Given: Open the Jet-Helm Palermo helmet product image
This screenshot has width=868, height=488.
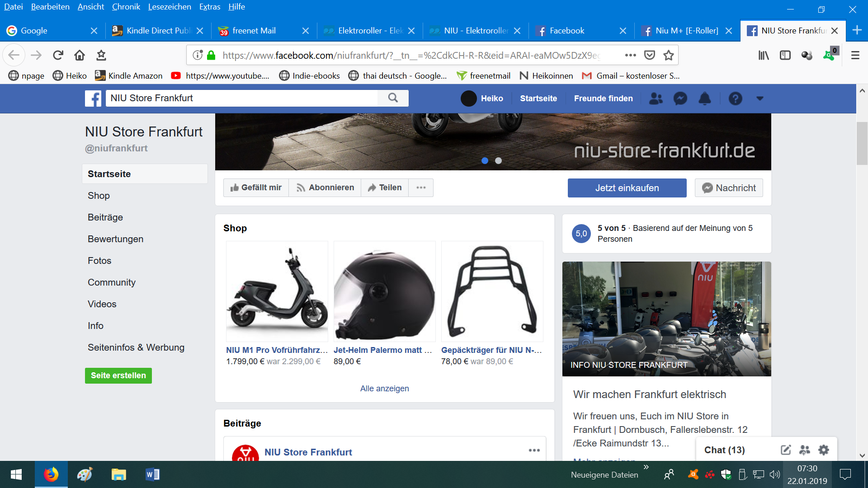Looking at the screenshot, I should pyautogui.click(x=384, y=291).
